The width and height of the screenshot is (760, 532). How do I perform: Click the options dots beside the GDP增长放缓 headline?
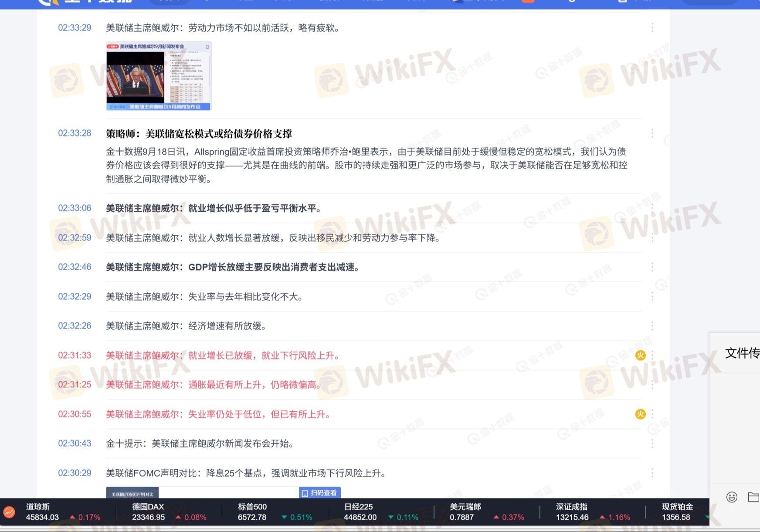click(x=652, y=267)
